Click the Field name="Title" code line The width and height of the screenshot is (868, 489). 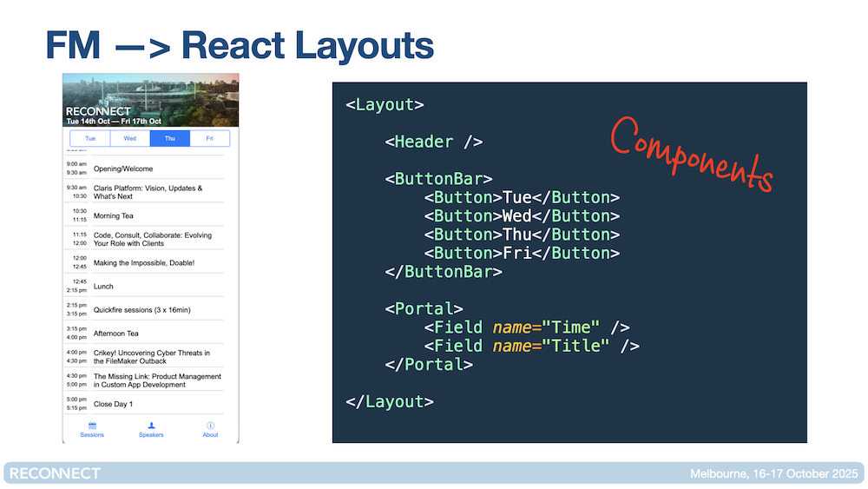click(532, 346)
